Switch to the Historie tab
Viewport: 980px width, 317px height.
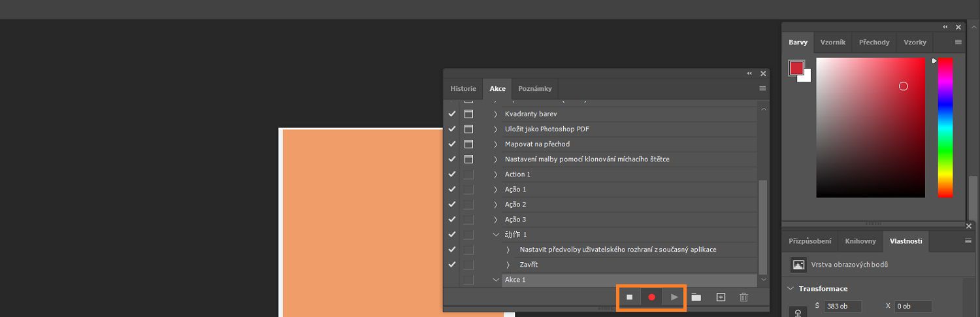463,88
